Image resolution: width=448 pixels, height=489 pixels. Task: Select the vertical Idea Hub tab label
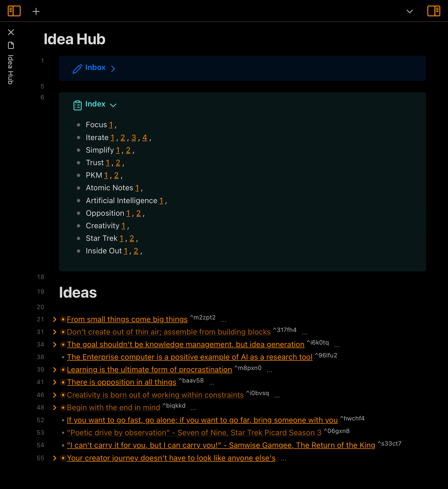tap(11, 70)
